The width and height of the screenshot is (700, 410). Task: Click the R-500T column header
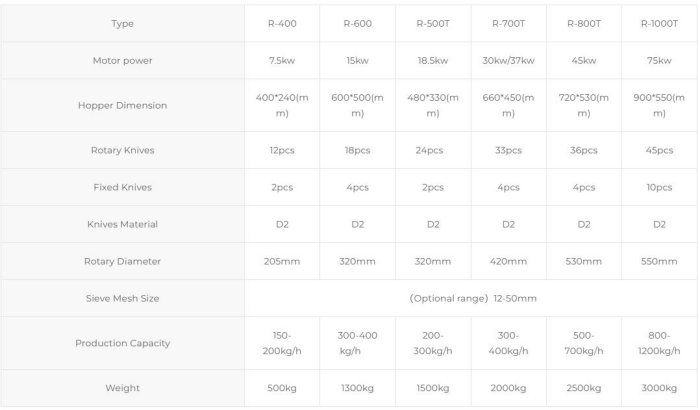click(432, 23)
